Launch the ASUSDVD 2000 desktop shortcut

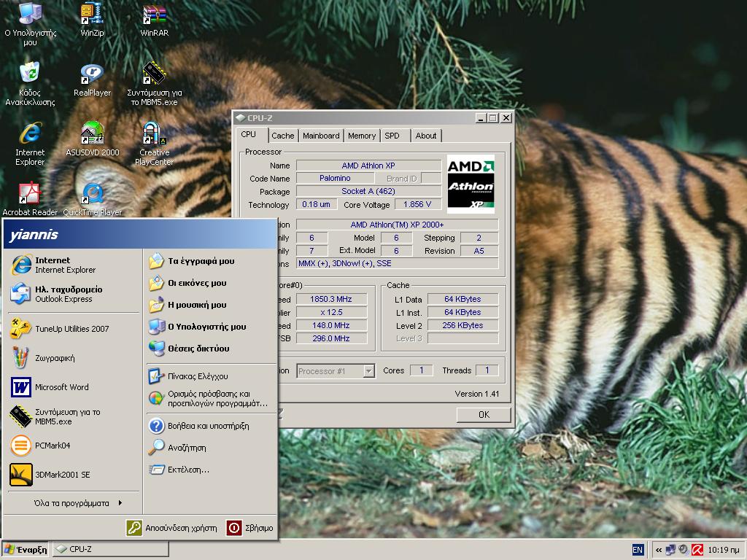[x=93, y=139]
